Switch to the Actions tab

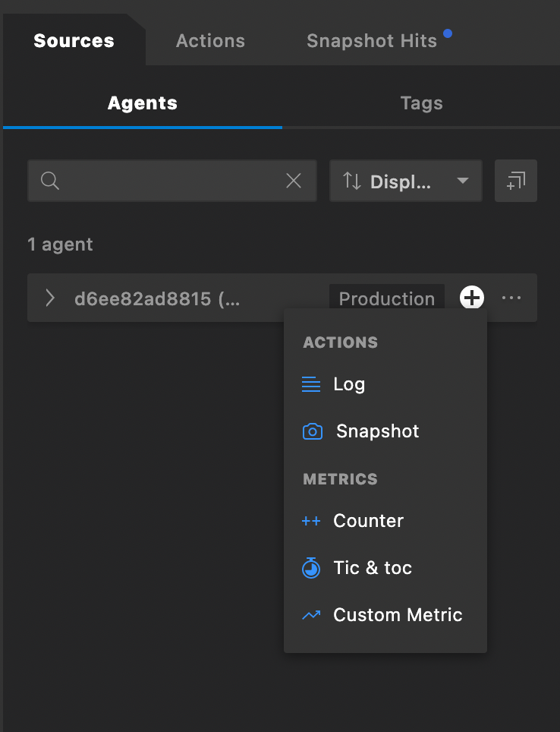(x=210, y=41)
